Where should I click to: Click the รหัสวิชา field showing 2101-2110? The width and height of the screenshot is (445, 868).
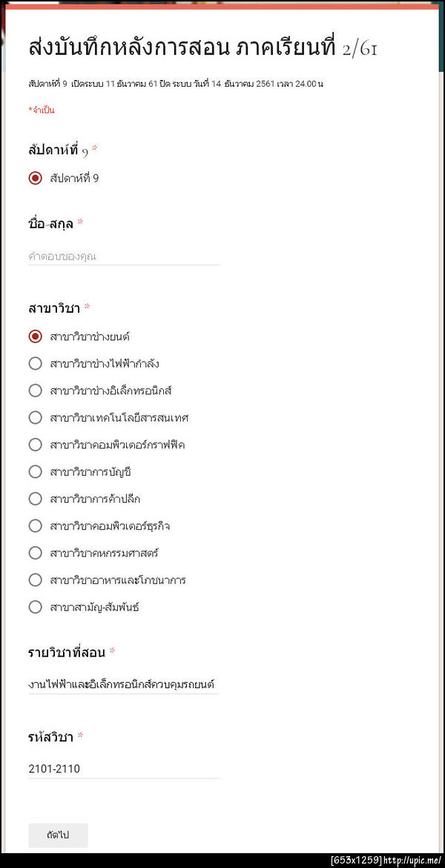(122, 769)
